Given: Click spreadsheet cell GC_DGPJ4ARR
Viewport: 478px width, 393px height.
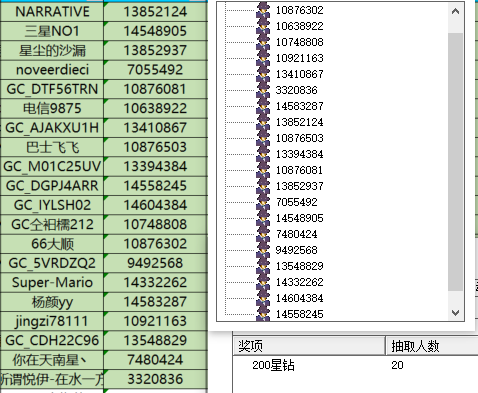Looking at the screenshot, I should click(x=52, y=186).
